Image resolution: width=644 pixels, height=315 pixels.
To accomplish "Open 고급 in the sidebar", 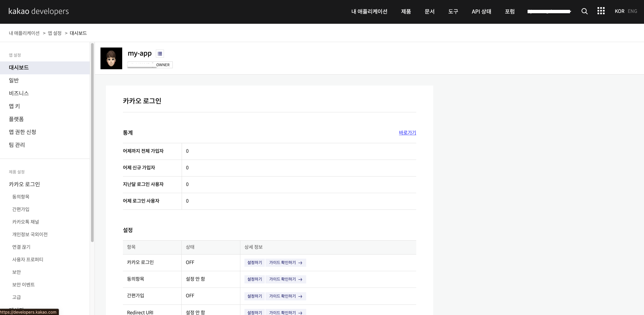I will [17, 297].
